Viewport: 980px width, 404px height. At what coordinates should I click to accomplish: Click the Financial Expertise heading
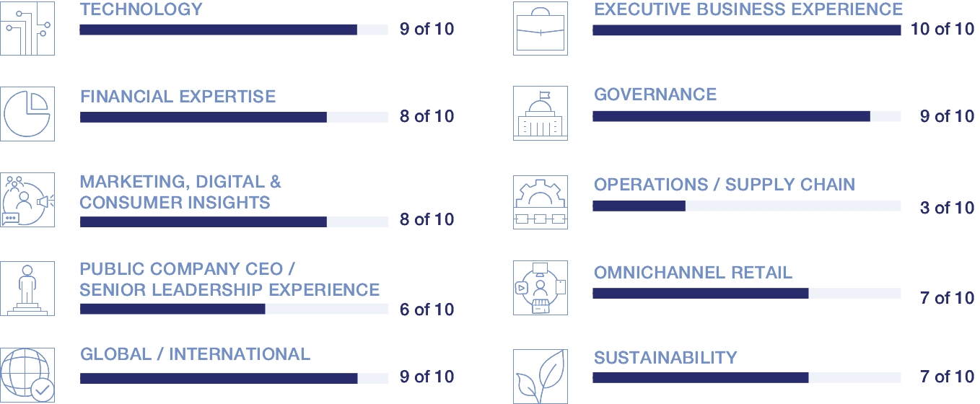178,97
